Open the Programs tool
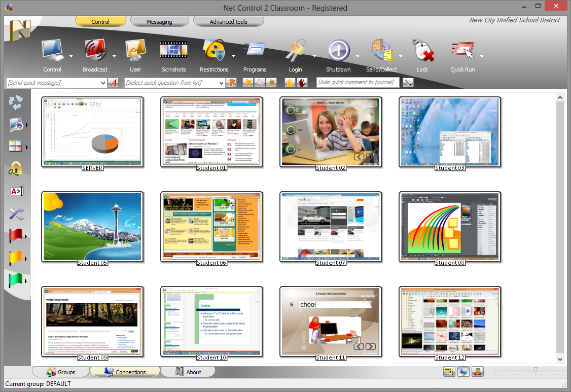Image resolution: width=571 pixels, height=392 pixels. (x=255, y=51)
